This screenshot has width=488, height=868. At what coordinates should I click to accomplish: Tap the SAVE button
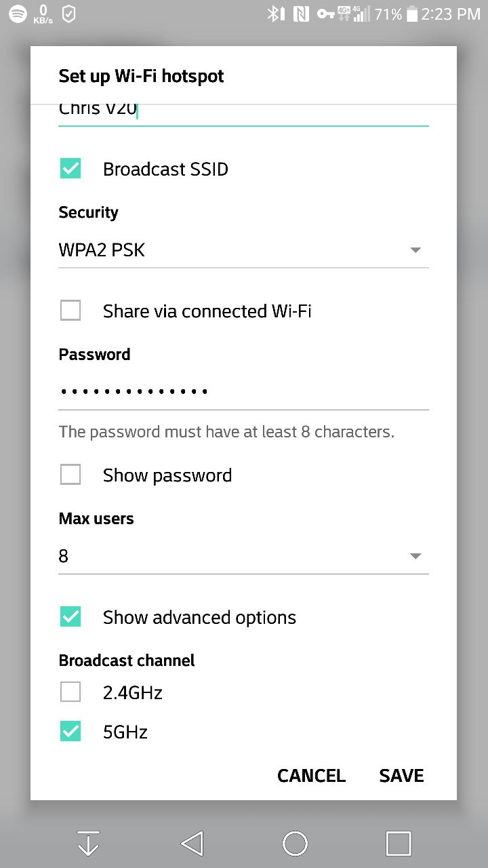401,776
